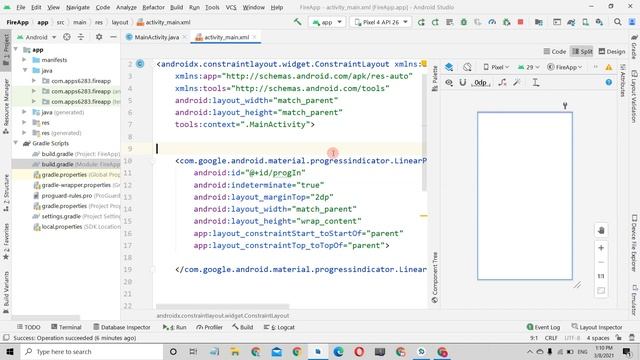Switch editor to Split view mode

[x=582, y=51]
